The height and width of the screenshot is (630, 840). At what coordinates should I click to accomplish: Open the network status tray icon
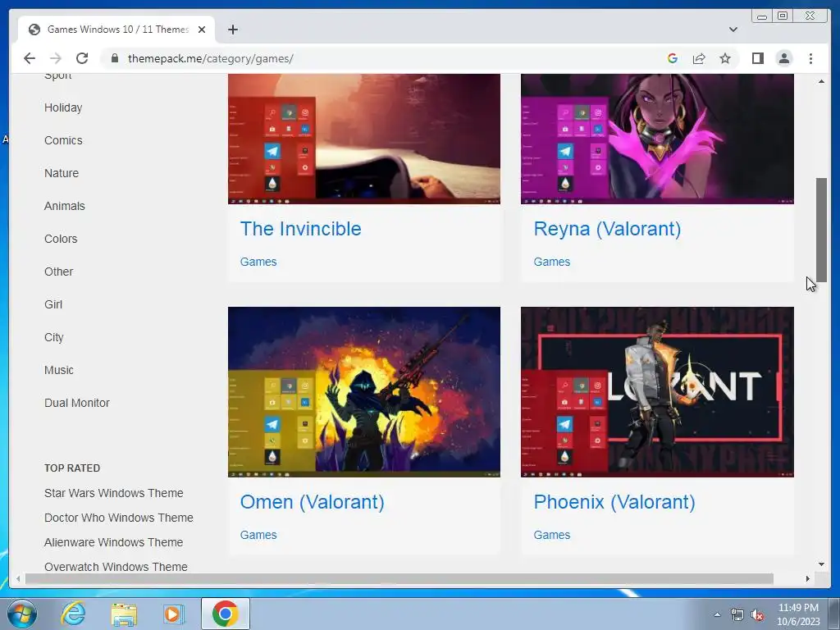tap(737, 615)
